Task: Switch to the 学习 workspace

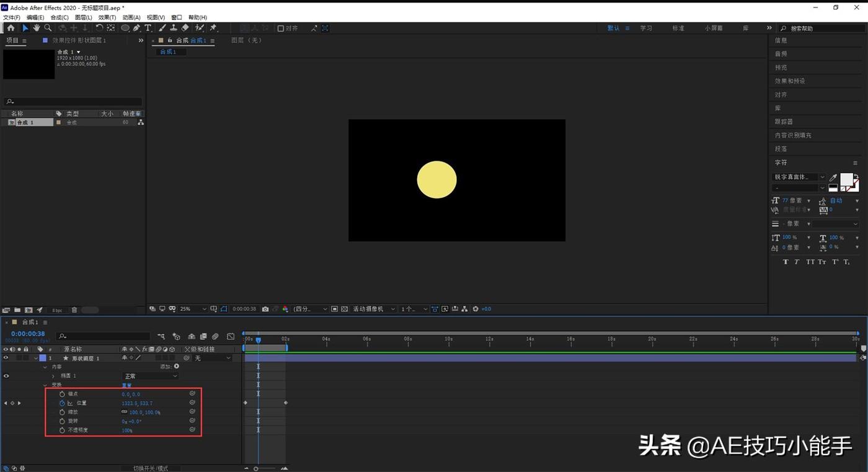Action: click(x=646, y=29)
